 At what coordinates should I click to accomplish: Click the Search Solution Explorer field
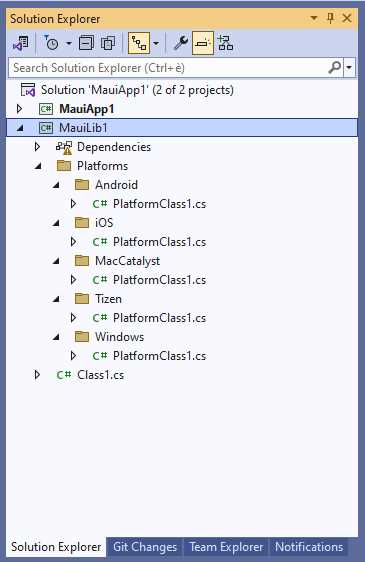click(168, 67)
